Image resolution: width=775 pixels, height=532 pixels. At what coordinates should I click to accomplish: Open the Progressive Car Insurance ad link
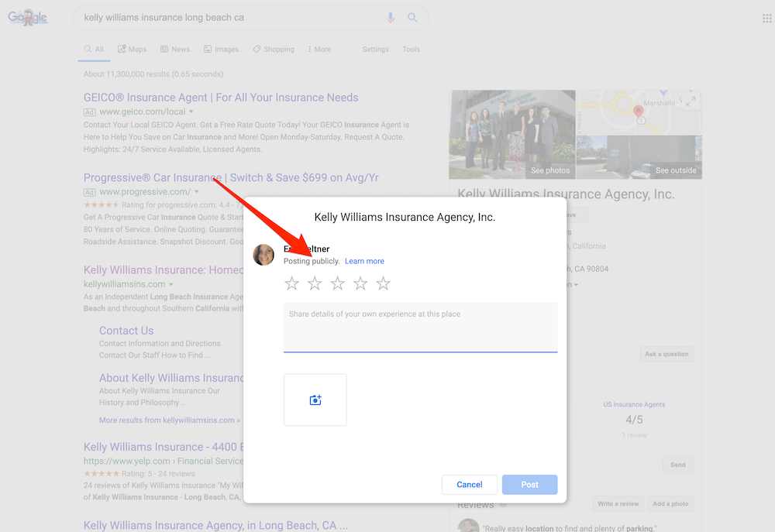coord(231,177)
